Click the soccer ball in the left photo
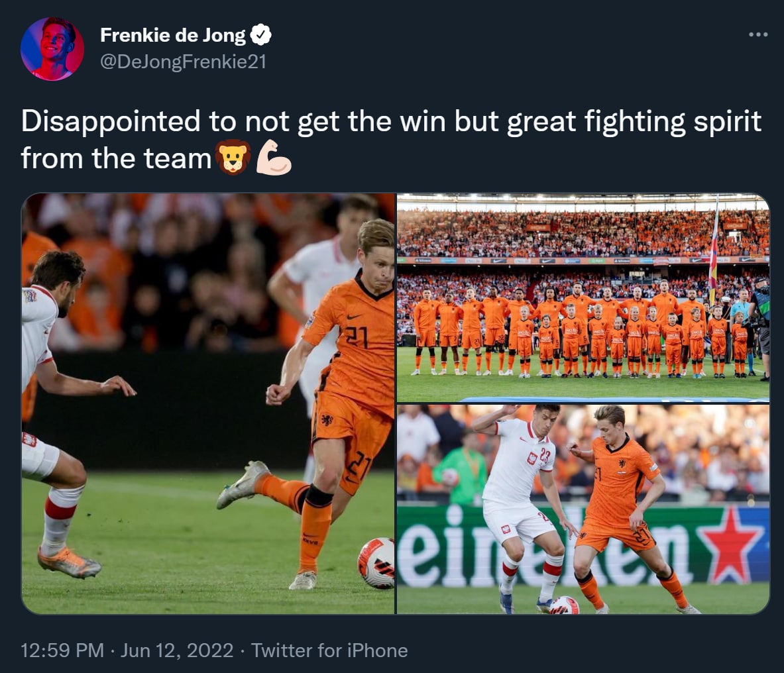The height and width of the screenshot is (673, 784). 376,562
